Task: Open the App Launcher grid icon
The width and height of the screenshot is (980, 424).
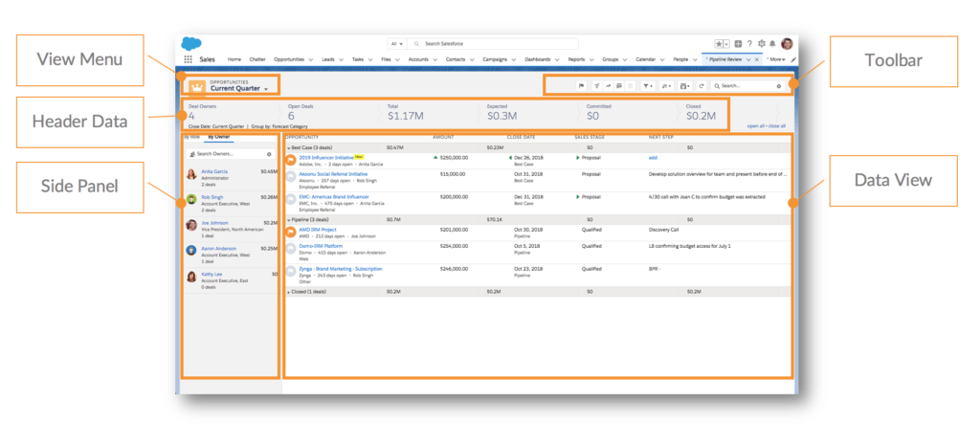Action: [188, 59]
